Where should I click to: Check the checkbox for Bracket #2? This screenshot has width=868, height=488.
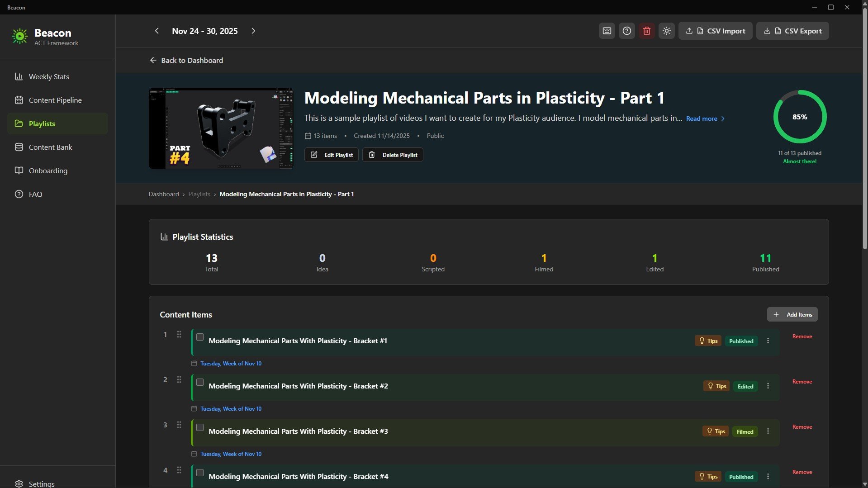[199, 382]
